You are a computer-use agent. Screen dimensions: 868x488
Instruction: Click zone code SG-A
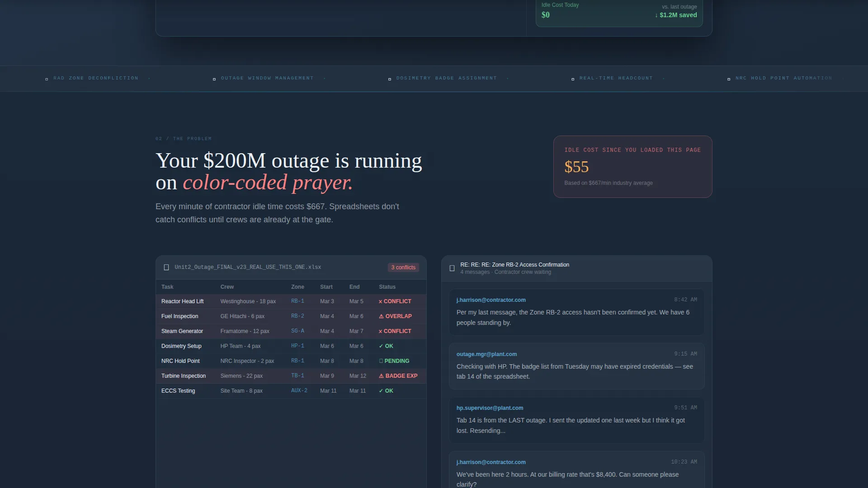click(297, 331)
